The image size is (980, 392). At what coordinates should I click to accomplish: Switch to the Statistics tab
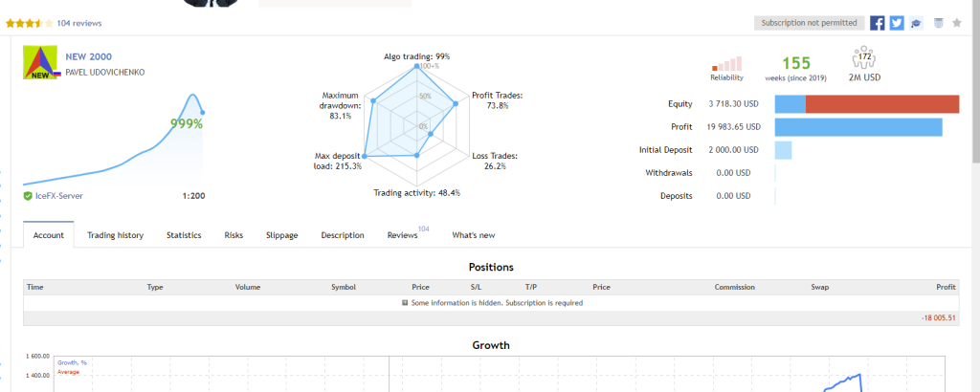tap(184, 235)
